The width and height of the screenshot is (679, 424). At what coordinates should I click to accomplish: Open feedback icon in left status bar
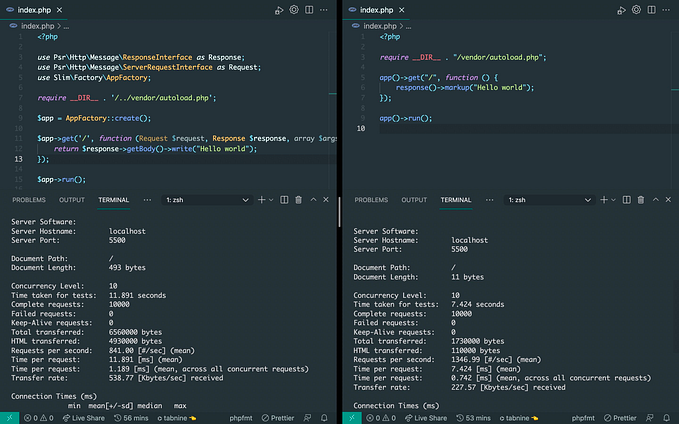[x=307, y=418]
